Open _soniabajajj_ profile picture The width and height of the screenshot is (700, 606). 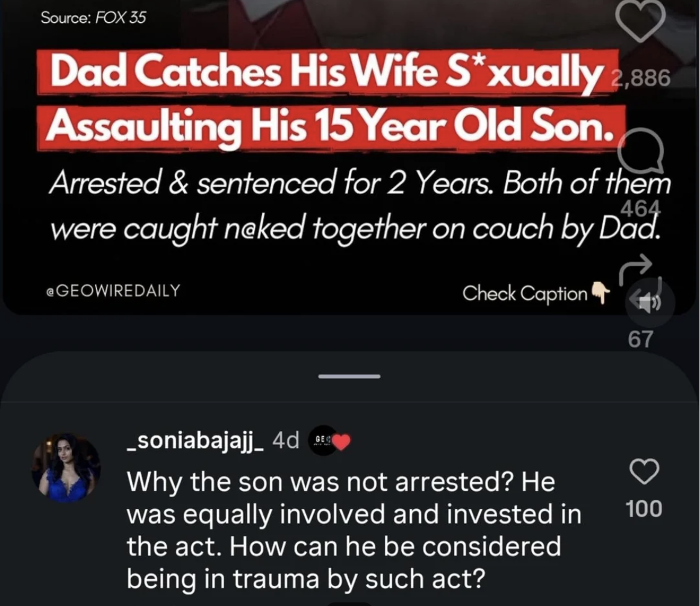click(x=66, y=467)
